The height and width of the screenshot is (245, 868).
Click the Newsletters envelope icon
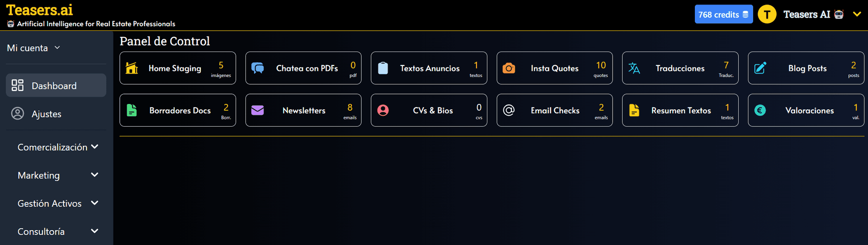click(x=258, y=110)
